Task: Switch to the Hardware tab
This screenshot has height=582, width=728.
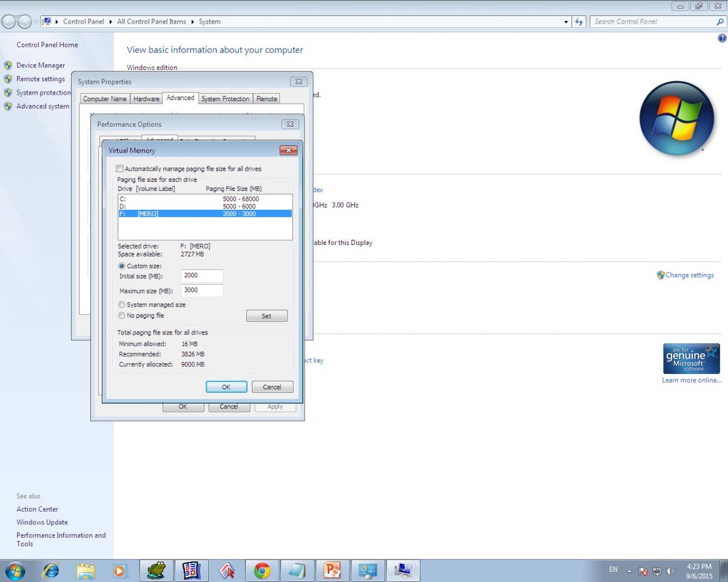Action: tap(146, 99)
